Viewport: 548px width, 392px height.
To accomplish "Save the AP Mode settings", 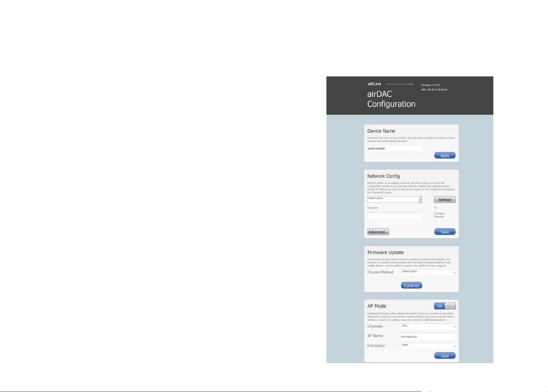I will tap(445, 356).
